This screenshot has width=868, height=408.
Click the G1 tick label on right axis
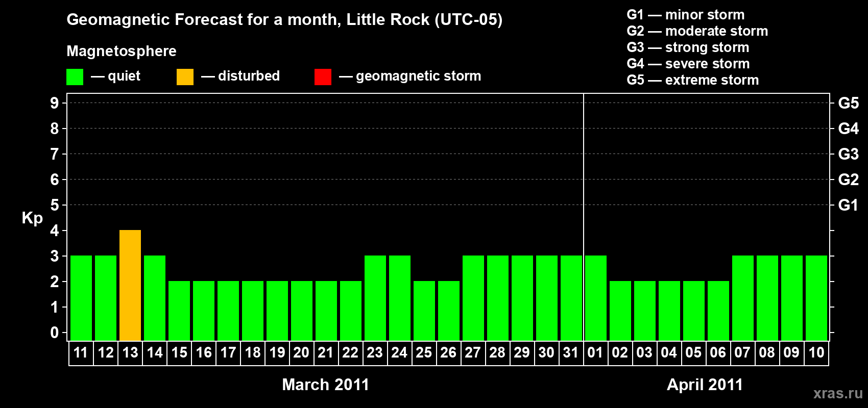pyautogui.click(x=848, y=205)
